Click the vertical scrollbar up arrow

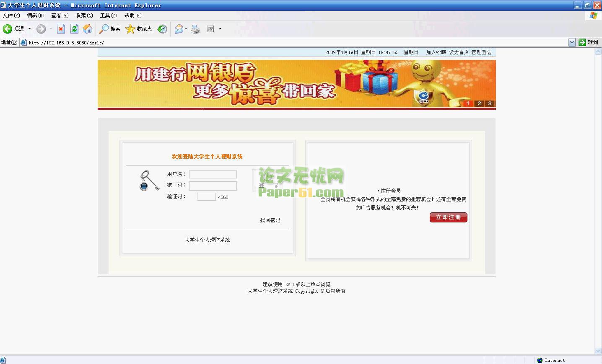[598, 52]
